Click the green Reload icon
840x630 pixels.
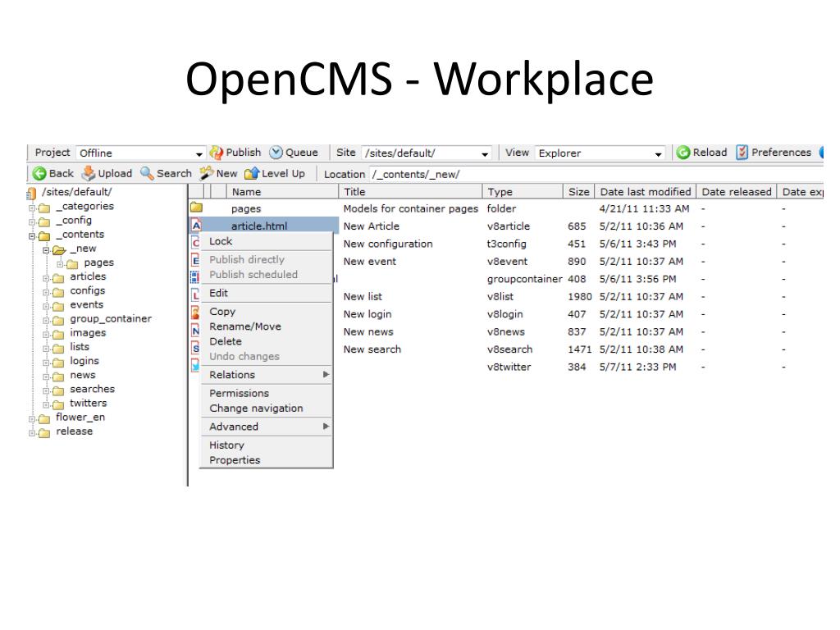pos(682,153)
